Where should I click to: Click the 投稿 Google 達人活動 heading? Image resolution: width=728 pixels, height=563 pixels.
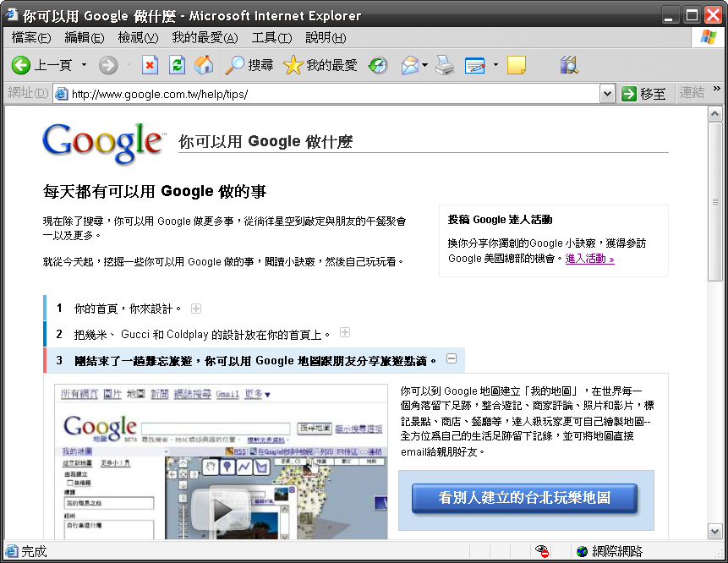pos(500,220)
